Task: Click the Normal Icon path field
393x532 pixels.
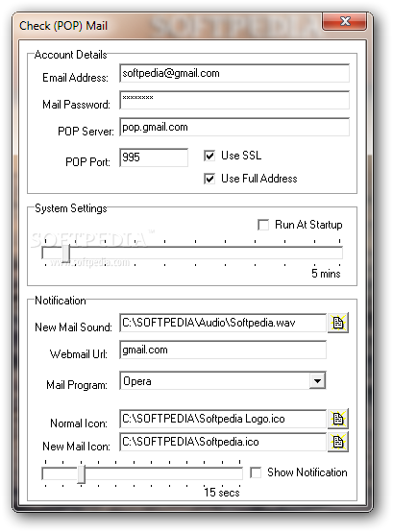Action: (x=223, y=419)
